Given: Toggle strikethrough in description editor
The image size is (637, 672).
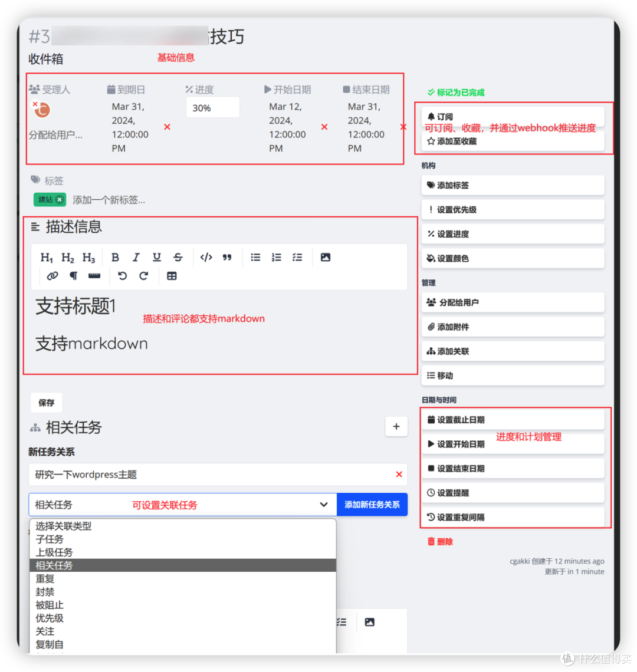Looking at the screenshot, I should coord(178,257).
